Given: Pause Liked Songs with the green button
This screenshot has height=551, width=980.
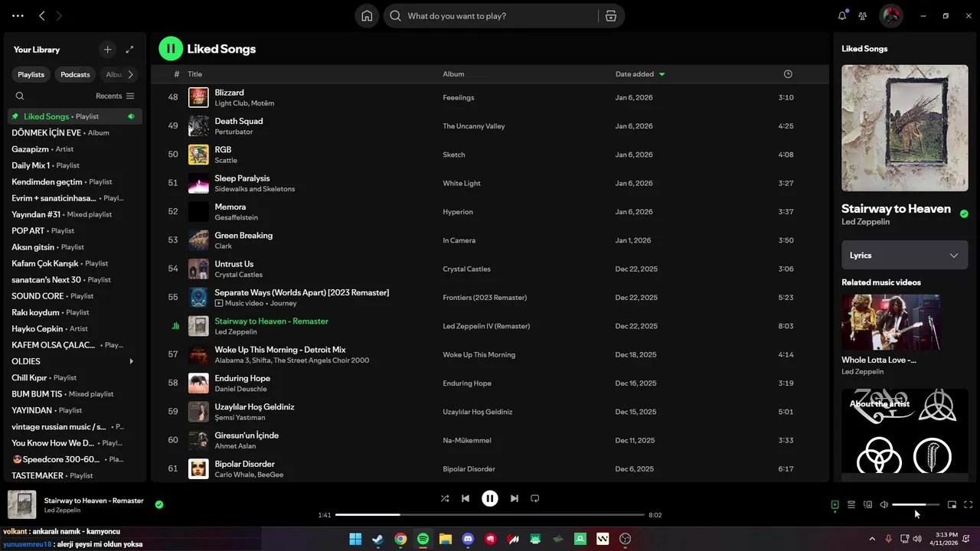Looking at the screenshot, I should point(171,49).
